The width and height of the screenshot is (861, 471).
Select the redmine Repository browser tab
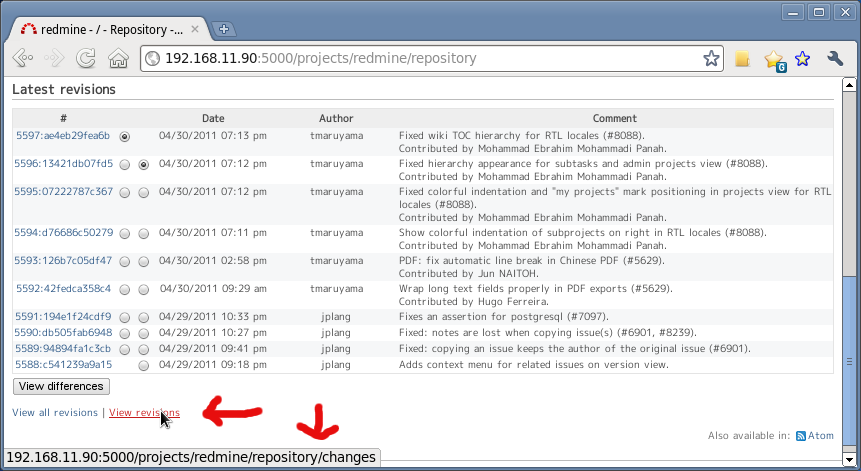coord(110,28)
